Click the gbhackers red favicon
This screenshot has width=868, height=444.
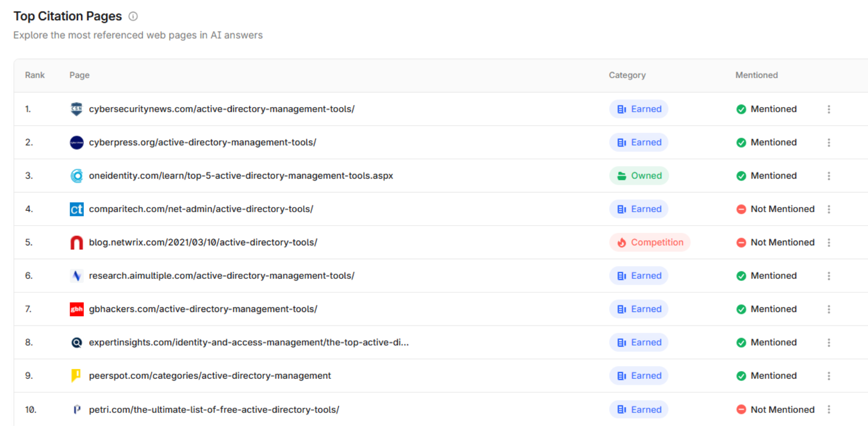77,309
